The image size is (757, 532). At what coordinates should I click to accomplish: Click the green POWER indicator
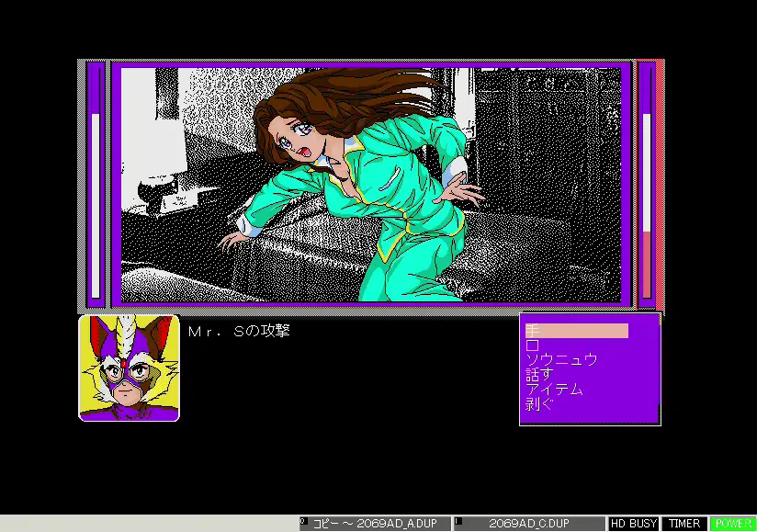click(733, 524)
